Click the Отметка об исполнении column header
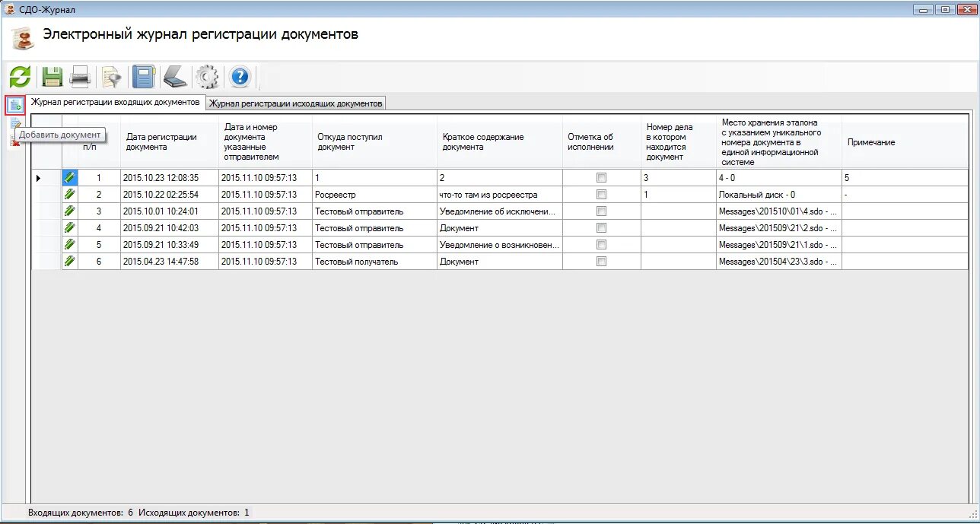 point(601,142)
